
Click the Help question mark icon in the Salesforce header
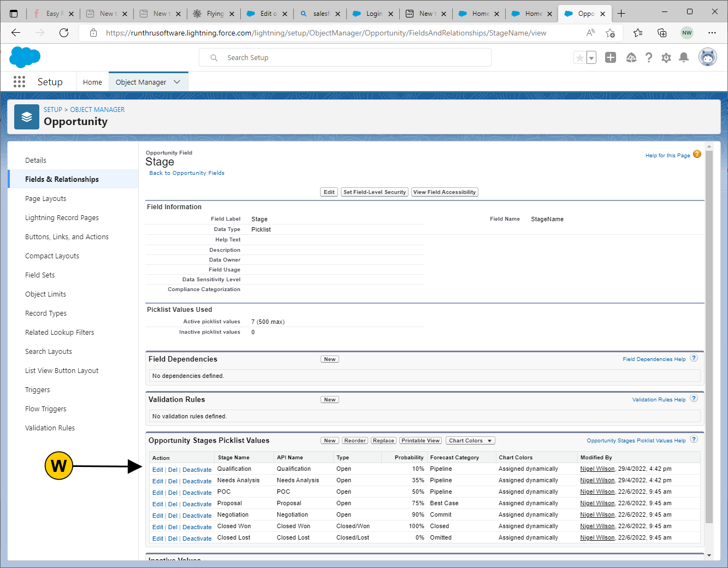[648, 58]
